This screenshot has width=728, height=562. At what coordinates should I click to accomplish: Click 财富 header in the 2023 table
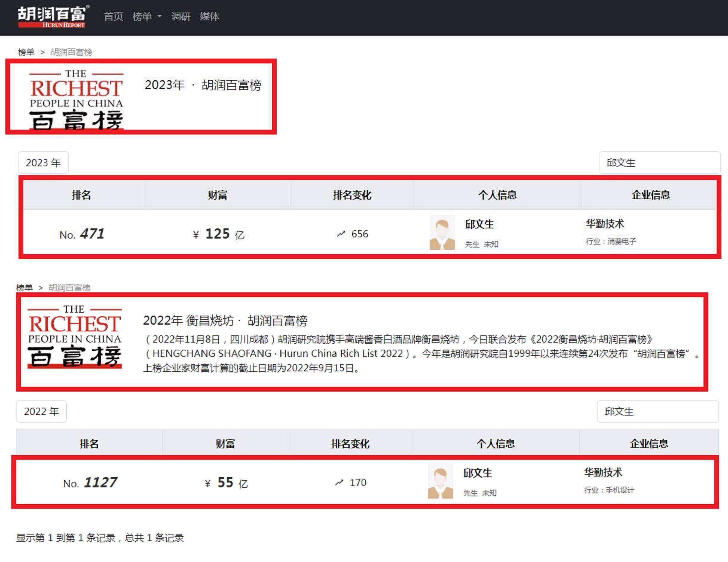point(217,195)
